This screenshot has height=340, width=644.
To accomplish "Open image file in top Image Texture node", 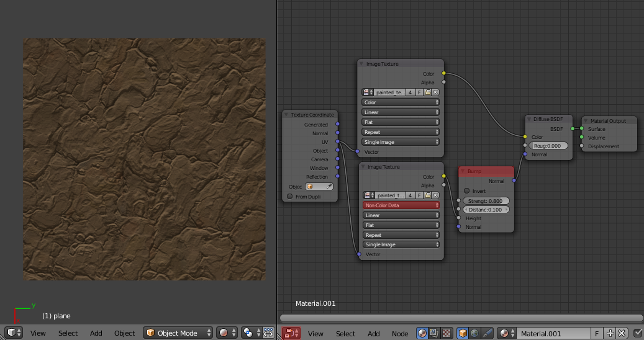I will pyautogui.click(x=428, y=92).
